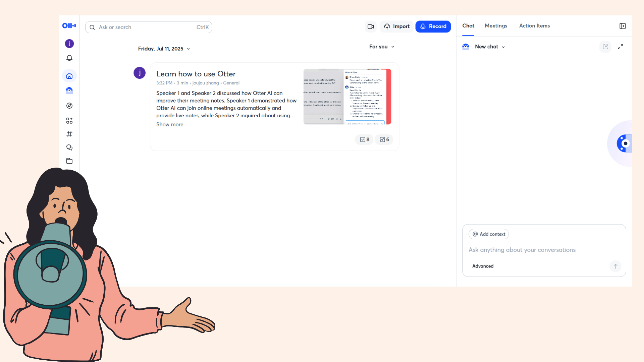
Task: Click the video camera meeting icon
Action: tap(371, 26)
